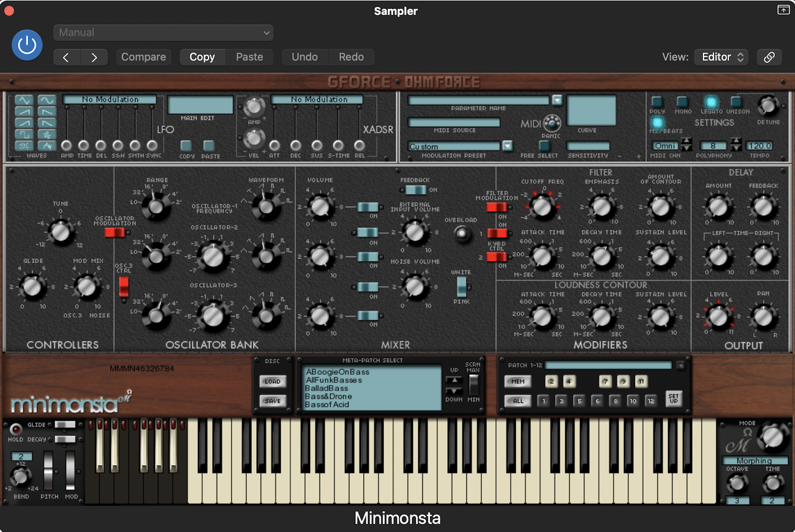The width and height of the screenshot is (795, 532).
Task: Toggle the red Filter Modulation switch
Action: click(x=497, y=206)
